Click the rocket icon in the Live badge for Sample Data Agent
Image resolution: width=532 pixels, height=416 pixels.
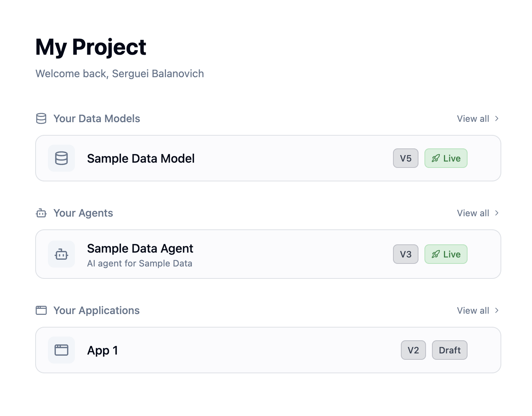[x=436, y=254]
